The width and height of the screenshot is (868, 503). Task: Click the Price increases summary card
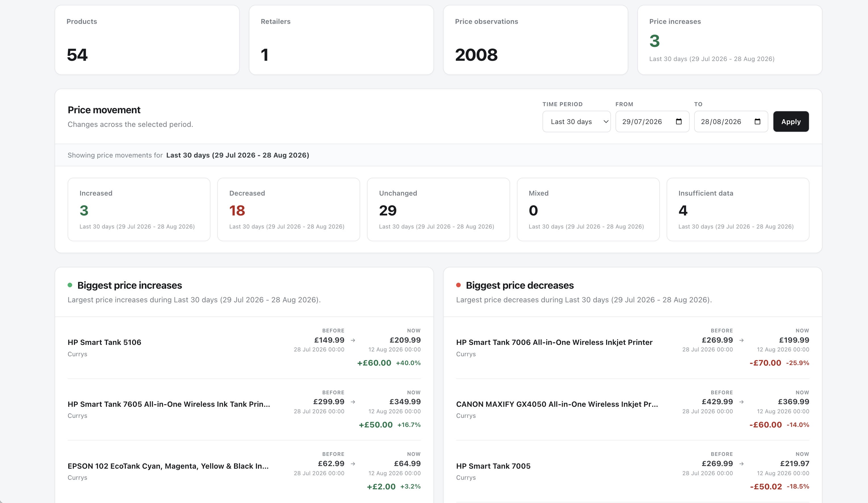(x=730, y=40)
